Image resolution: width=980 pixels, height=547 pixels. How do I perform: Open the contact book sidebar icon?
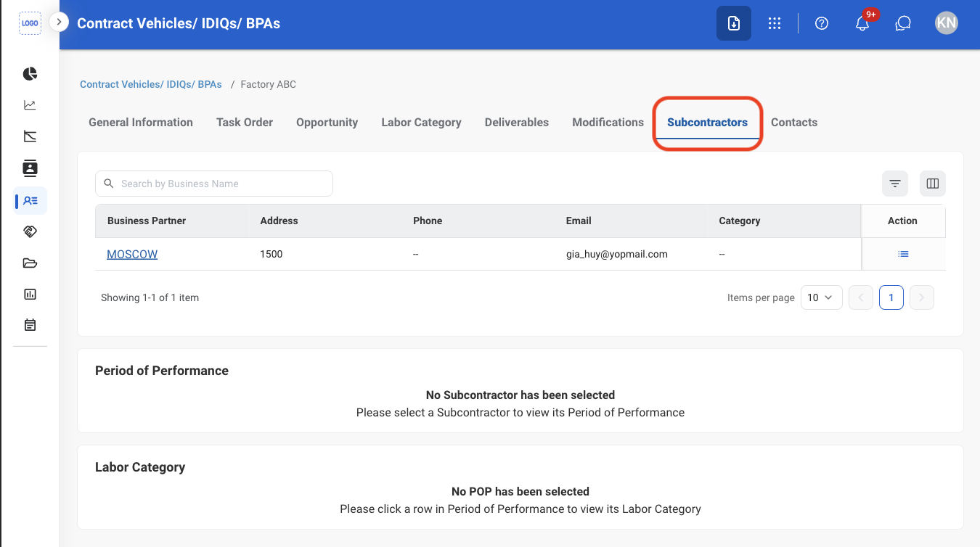click(x=30, y=168)
